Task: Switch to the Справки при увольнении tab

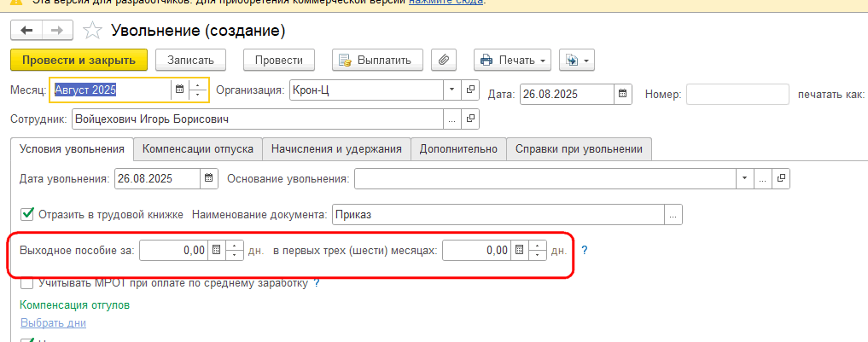Action: [x=579, y=149]
